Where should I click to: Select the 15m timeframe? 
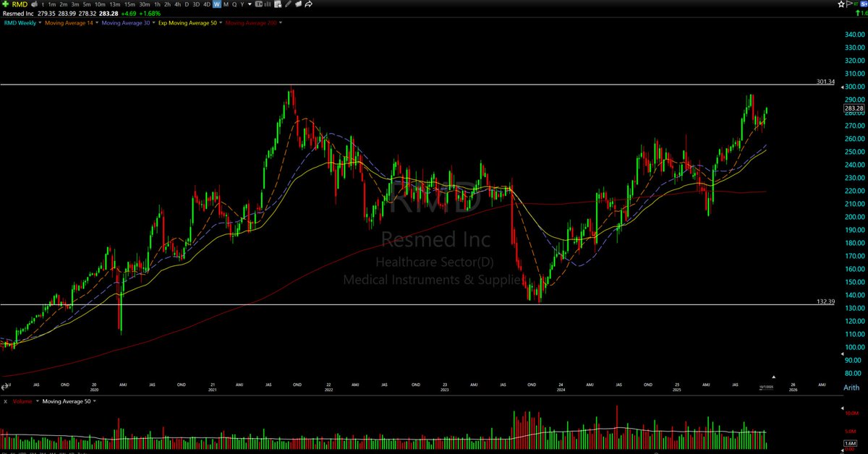pyautogui.click(x=129, y=4)
